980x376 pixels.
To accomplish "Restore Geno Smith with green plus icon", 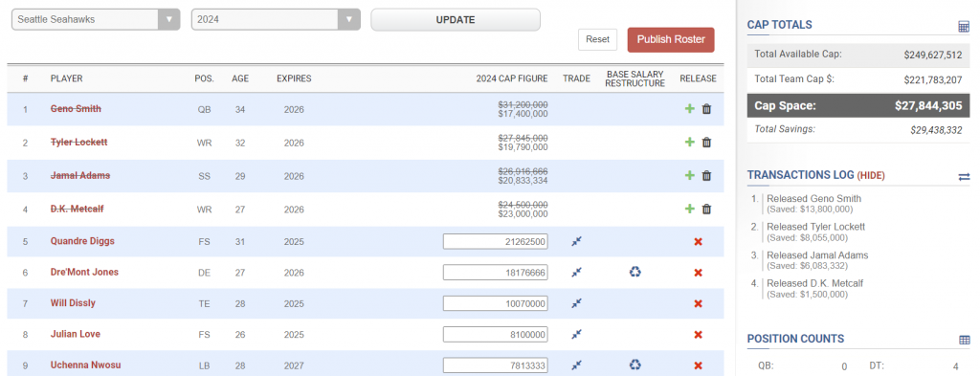I will click(689, 109).
